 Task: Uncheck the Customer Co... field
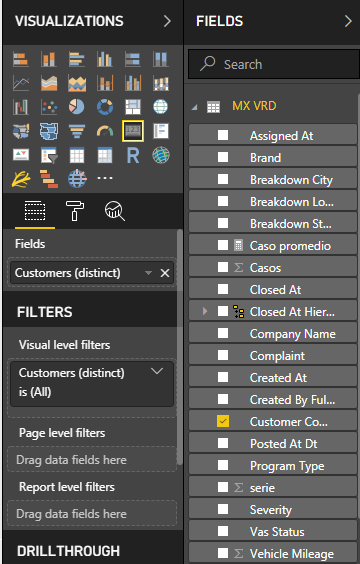click(223, 421)
